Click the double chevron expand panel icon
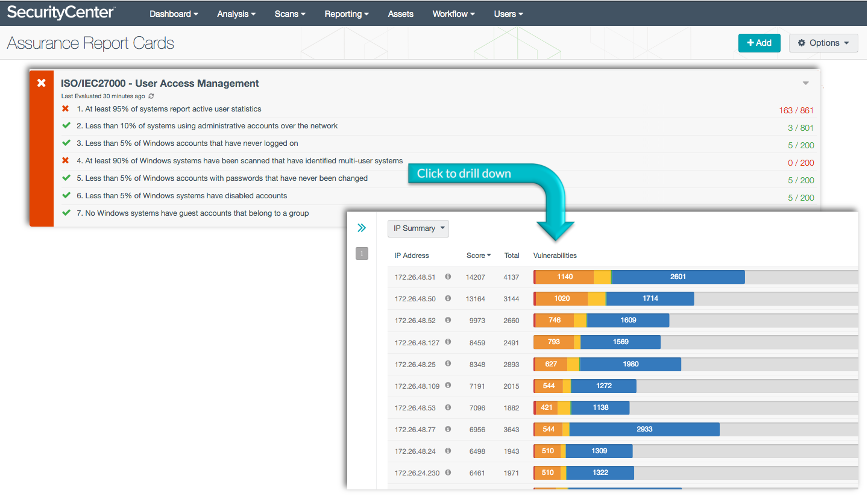 coord(362,228)
